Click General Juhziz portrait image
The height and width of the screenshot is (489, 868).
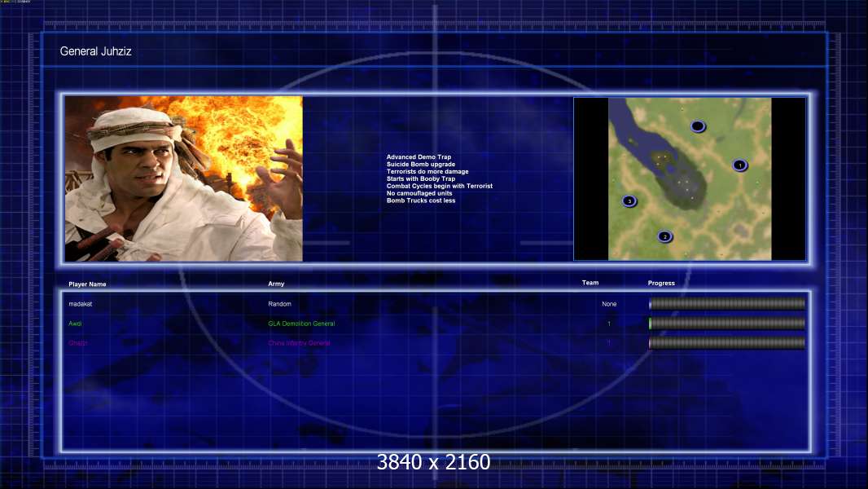[184, 178]
